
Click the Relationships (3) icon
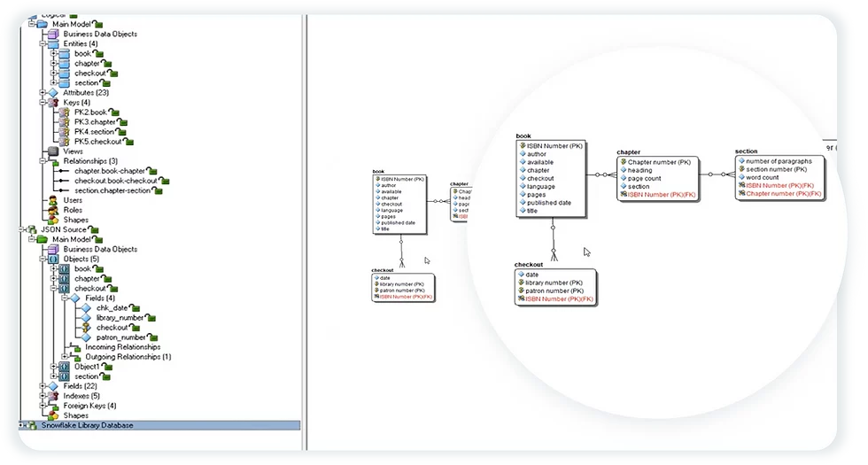coord(54,161)
